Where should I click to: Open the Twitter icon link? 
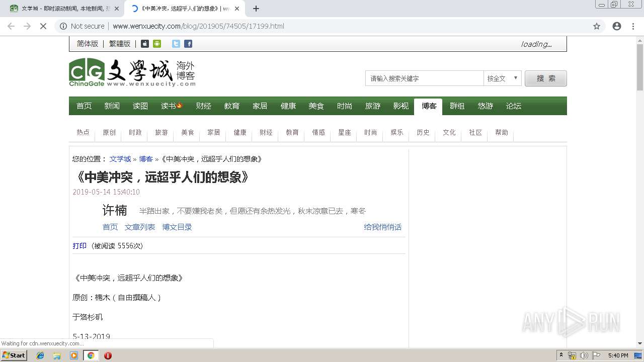click(x=176, y=44)
